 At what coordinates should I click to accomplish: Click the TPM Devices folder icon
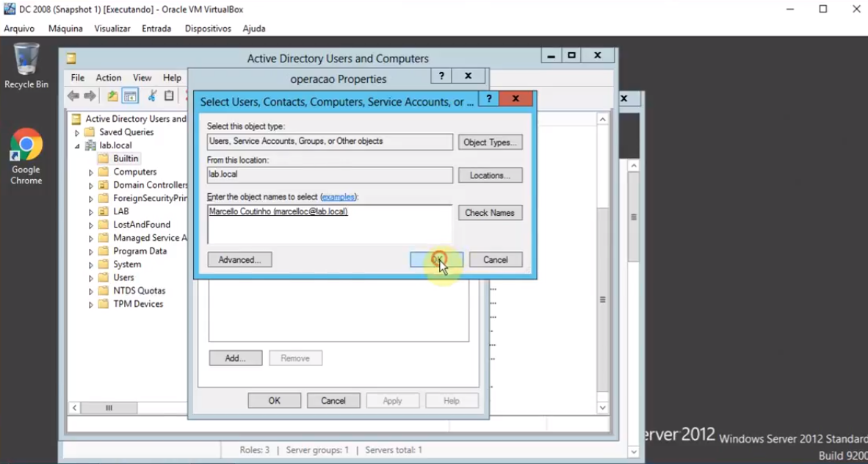pyautogui.click(x=104, y=304)
